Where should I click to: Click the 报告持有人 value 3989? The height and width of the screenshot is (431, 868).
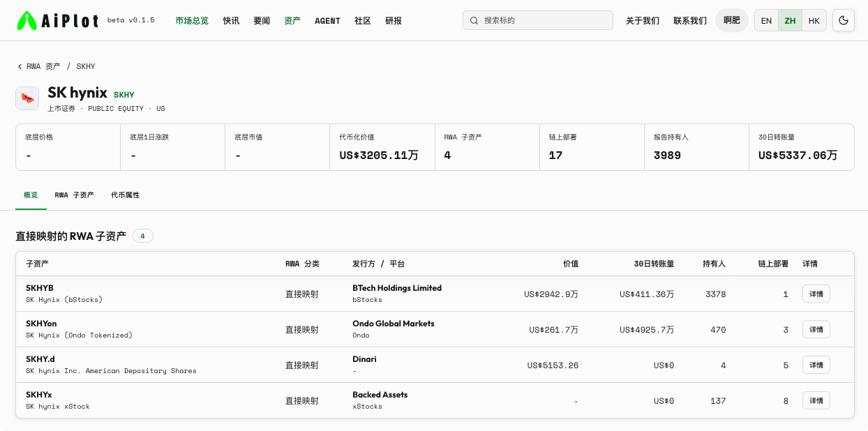click(667, 156)
